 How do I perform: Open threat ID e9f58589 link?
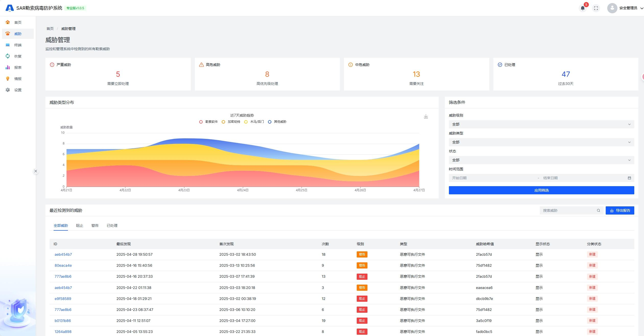tap(63, 299)
